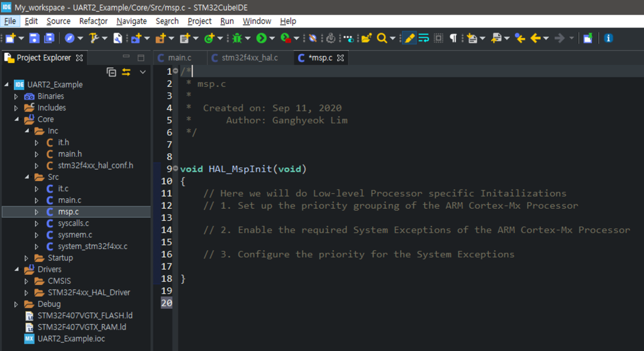Click the Last Edit Location icon
The width and height of the screenshot is (644, 351).
pos(520,38)
